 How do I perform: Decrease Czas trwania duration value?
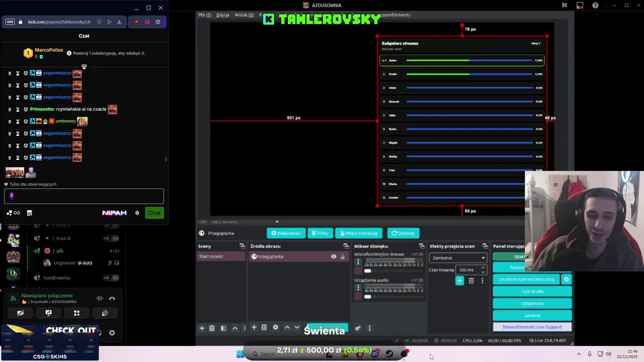click(483, 272)
